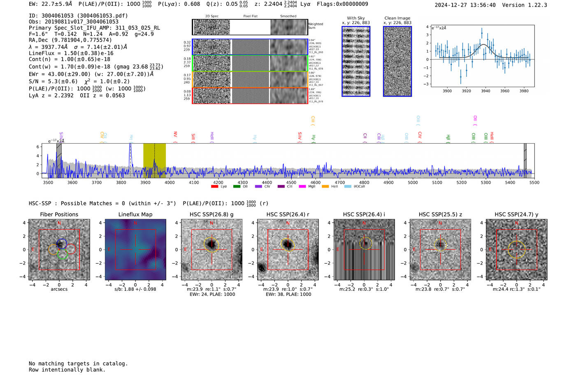Click "EWr: 24, PLAE: 1000" under g image
The height and width of the screenshot is (392, 576).
(212, 295)
